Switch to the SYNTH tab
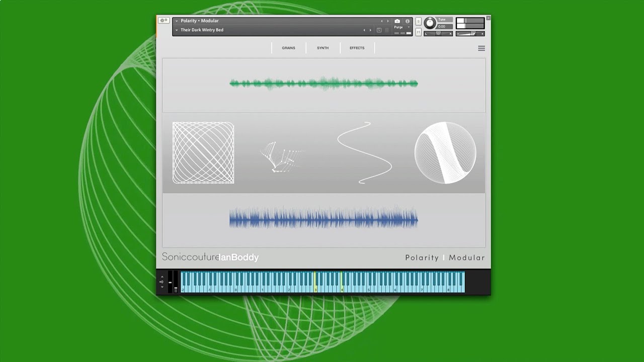 click(x=323, y=48)
